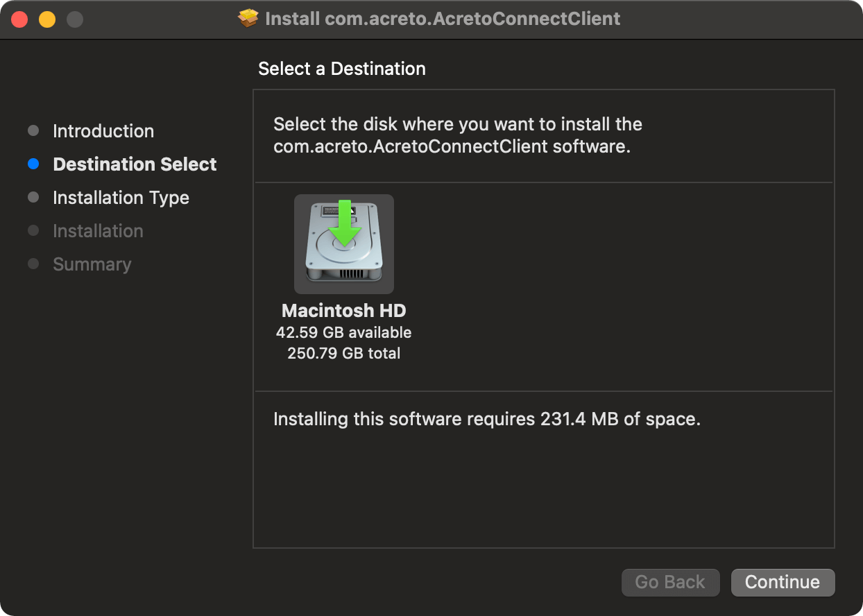Viewport: 863px width, 616px height.
Task: Click the Select a Destination heading
Action: 342,69
